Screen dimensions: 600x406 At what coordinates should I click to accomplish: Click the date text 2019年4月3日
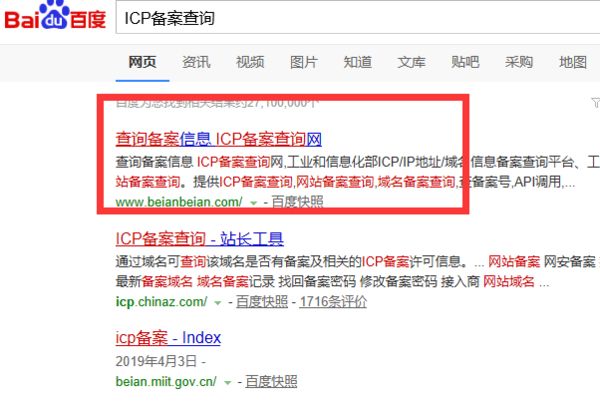click(156, 361)
